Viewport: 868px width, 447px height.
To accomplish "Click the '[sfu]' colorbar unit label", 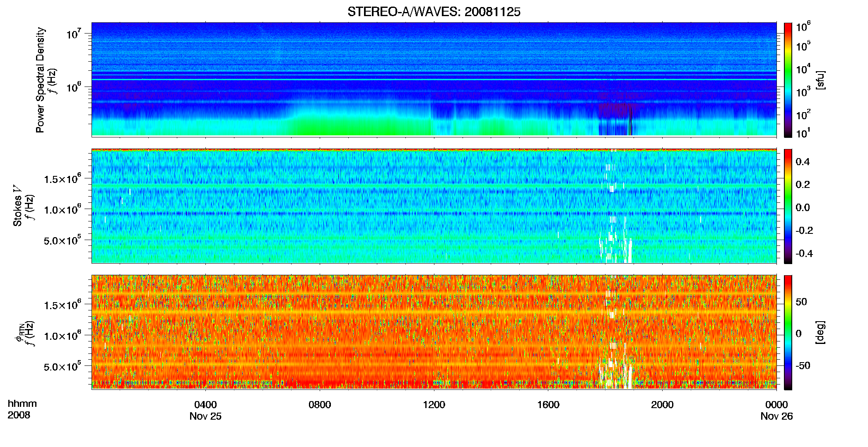I will pos(821,80).
